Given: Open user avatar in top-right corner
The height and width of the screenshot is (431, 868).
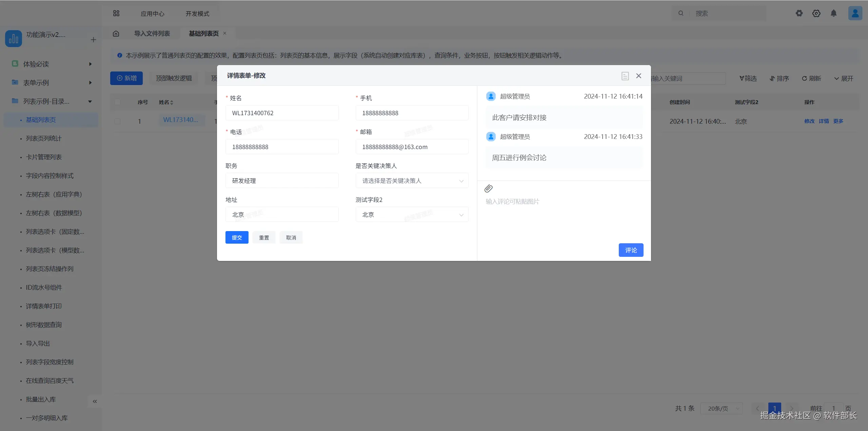Looking at the screenshot, I should [x=855, y=13].
